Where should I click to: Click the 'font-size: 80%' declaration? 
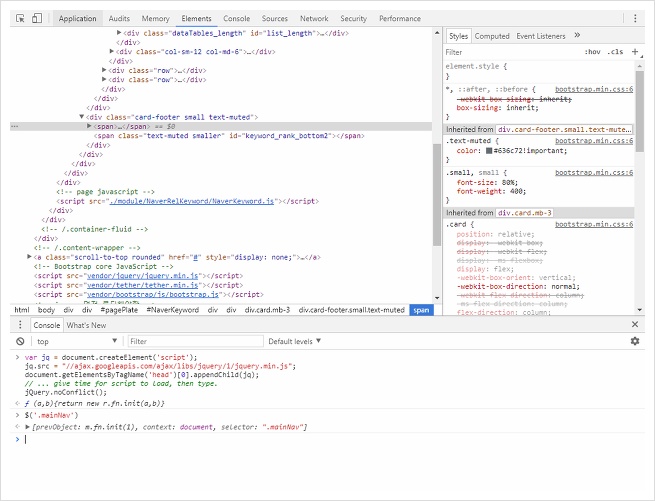[487, 182]
